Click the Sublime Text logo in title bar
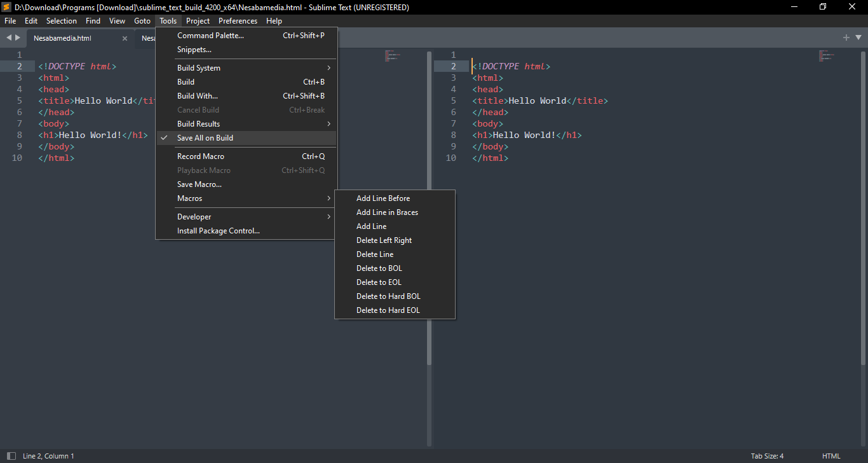The image size is (868, 463). [6, 7]
